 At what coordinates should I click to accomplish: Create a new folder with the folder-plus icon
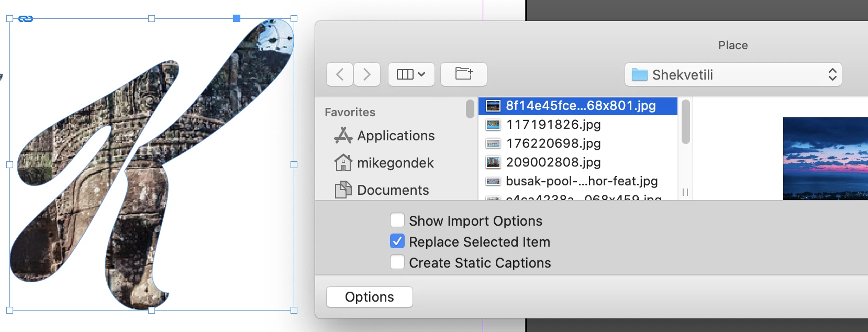(464, 74)
